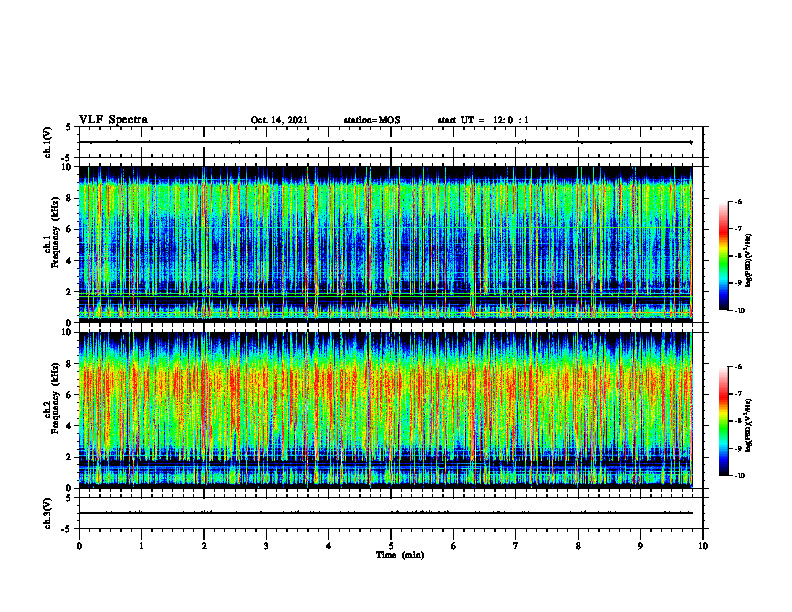Screen dimensions: 792x612
Task: Click the ch.2 color bar log(PSD) units label
Action: pos(749,425)
